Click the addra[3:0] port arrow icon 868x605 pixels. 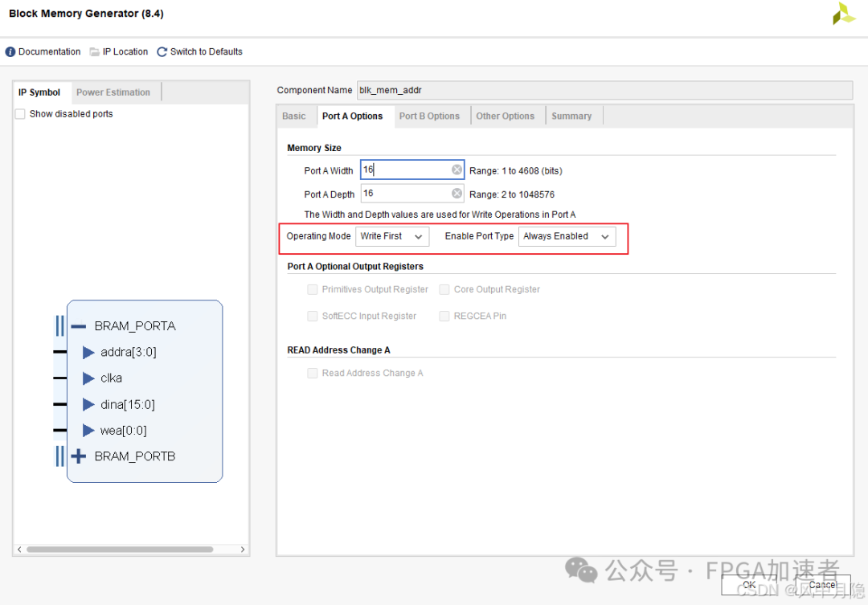click(x=88, y=353)
